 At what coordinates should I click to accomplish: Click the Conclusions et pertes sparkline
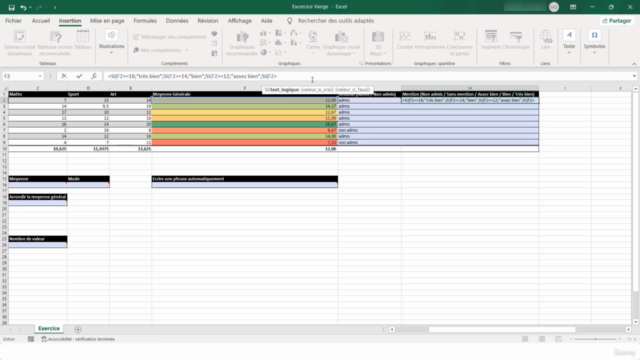[x=460, y=43]
